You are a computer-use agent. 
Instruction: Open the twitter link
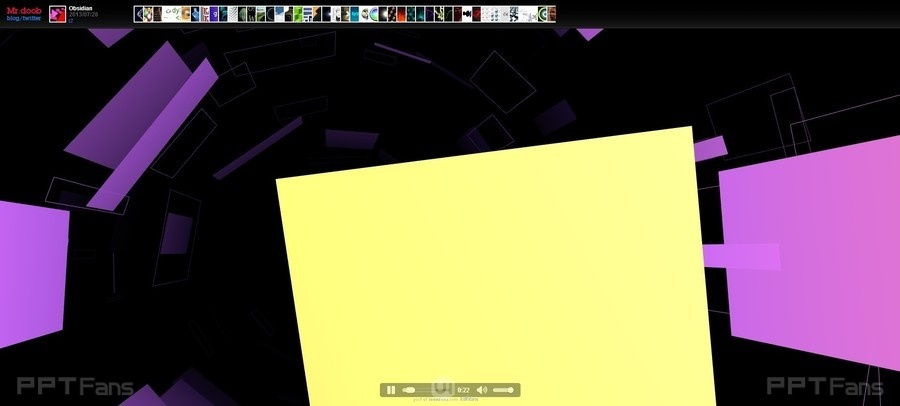[33, 18]
